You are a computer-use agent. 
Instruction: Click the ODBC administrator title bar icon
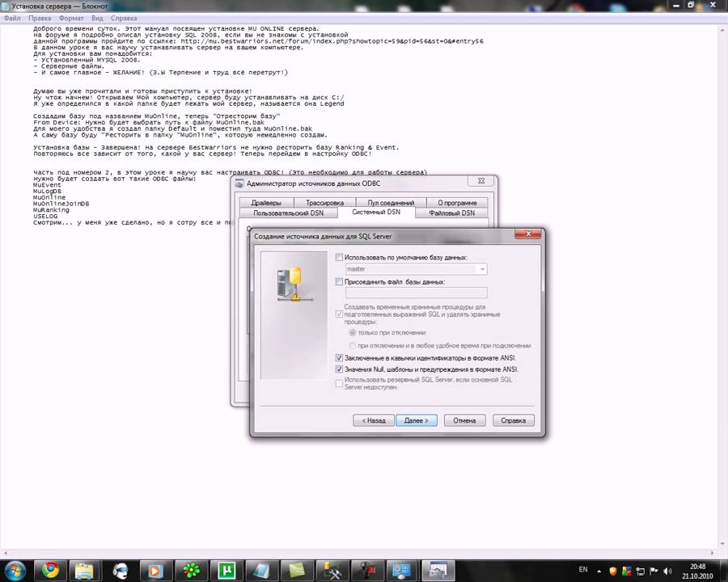tap(239, 183)
